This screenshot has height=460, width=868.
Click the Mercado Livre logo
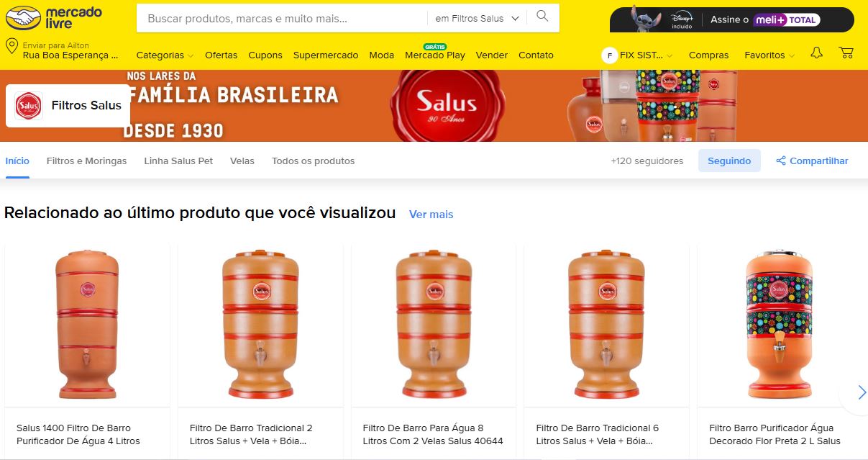(x=54, y=18)
